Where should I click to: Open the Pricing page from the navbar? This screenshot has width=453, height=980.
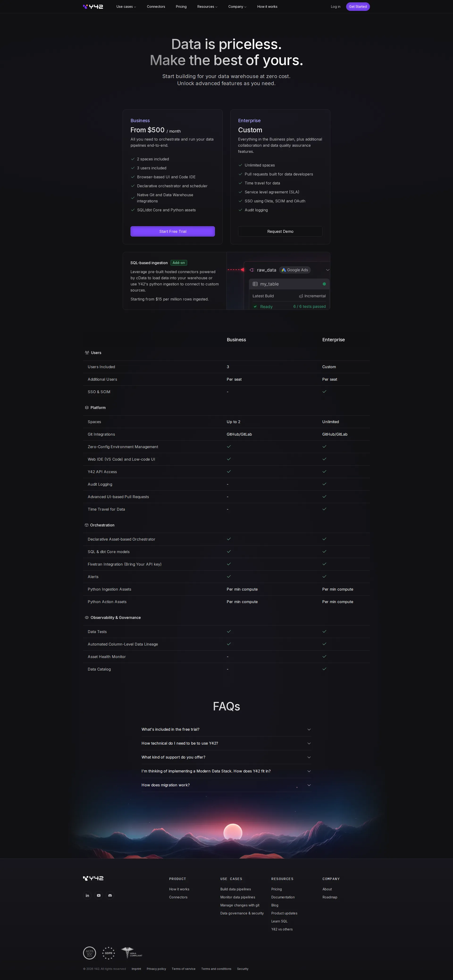coord(181,6)
